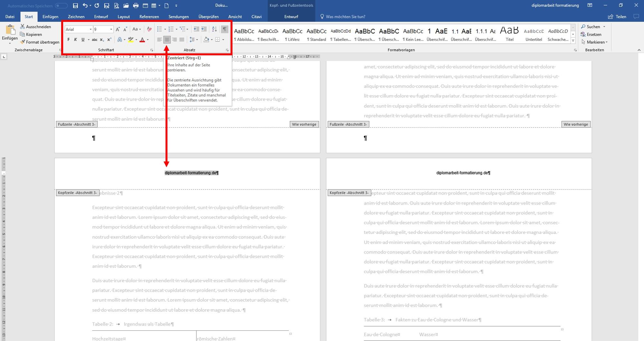The width and height of the screenshot is (644, 341).
Task: Apply the Untertitel style
Action: coord(534,34)
